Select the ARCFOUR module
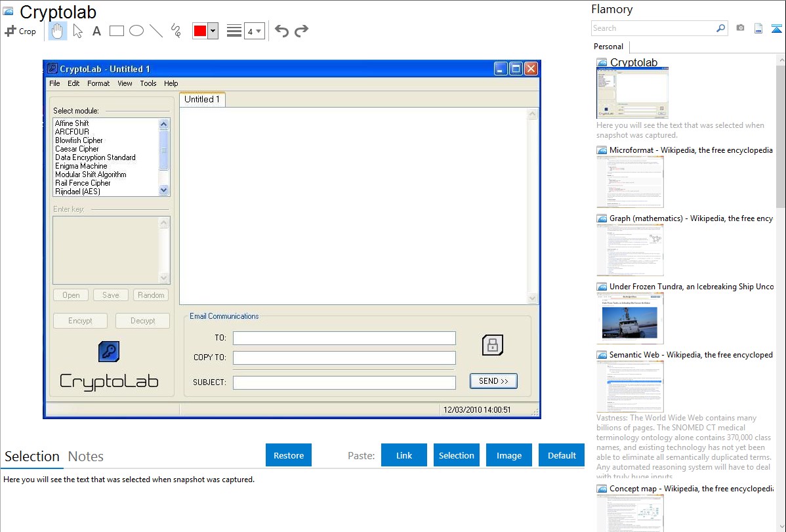The height and width of the screenshot is (532, 786). [x=72, y=132]
